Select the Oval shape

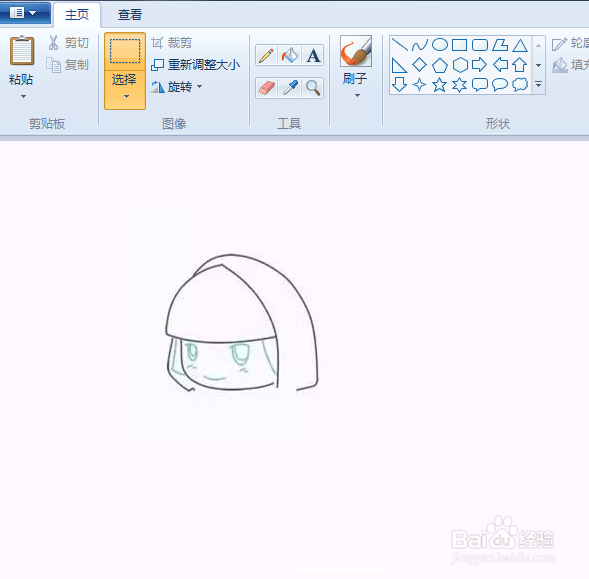[x=439, y=45]
